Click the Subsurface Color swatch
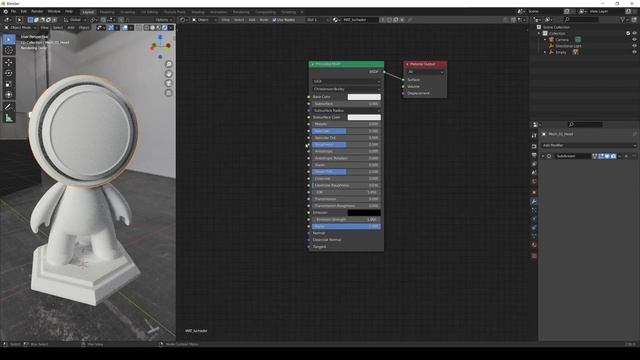This screenshot has width=640, height=360. point(364,118)
